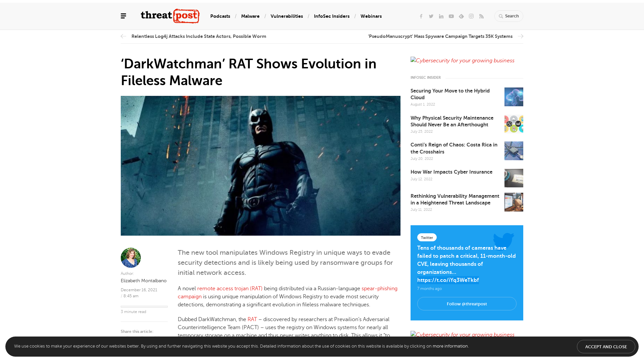Open Threatpost Twitter icon in header
644x362 pixels.
pos(431,16)
